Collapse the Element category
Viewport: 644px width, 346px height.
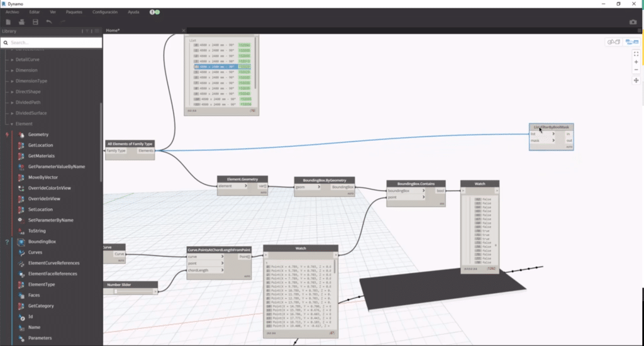pos(13,124)
